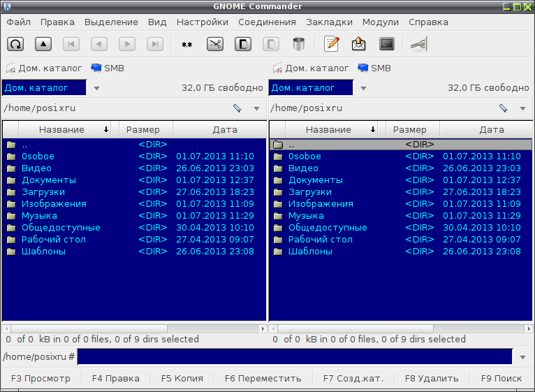Screen dimensions: 535x392
Task: Click F6 Переместить button
Action: point(263,378)
